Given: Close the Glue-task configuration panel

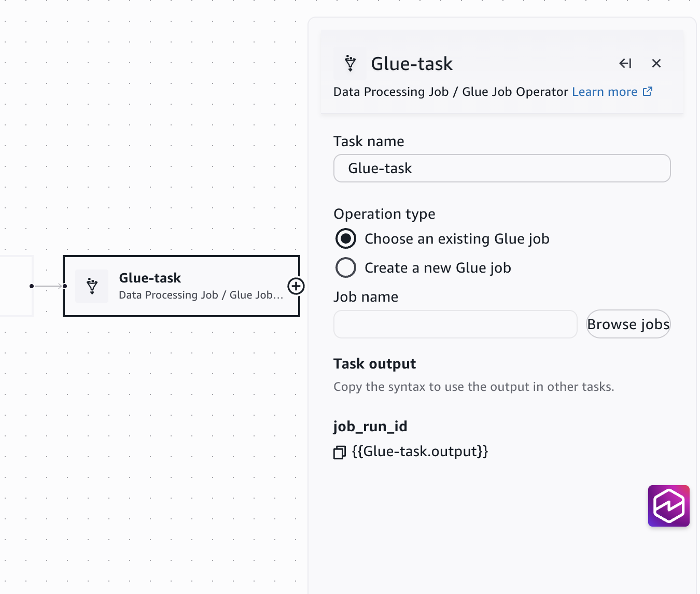Looking at the screenshot, I should pos(656,63).
